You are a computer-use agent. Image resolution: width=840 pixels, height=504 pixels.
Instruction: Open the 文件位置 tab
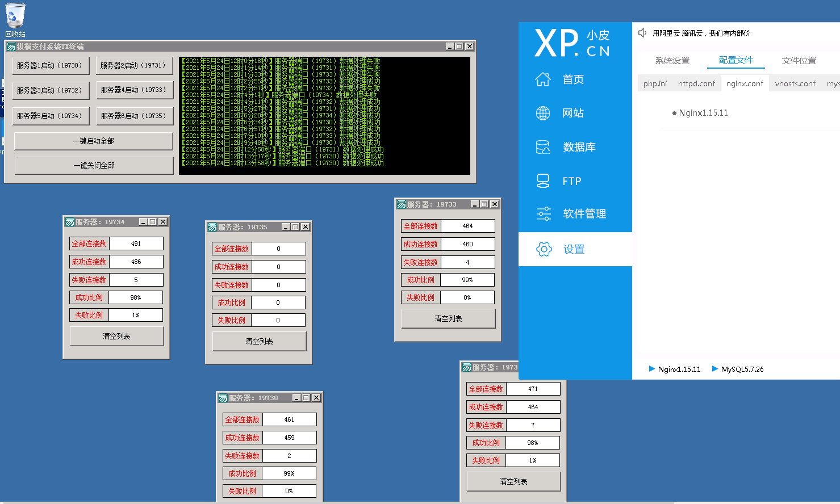coord(799,60)
